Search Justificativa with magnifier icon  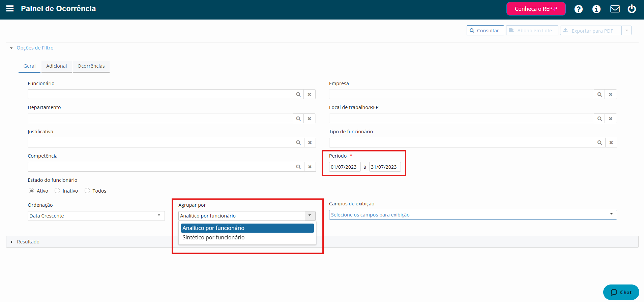coord(298,143)
